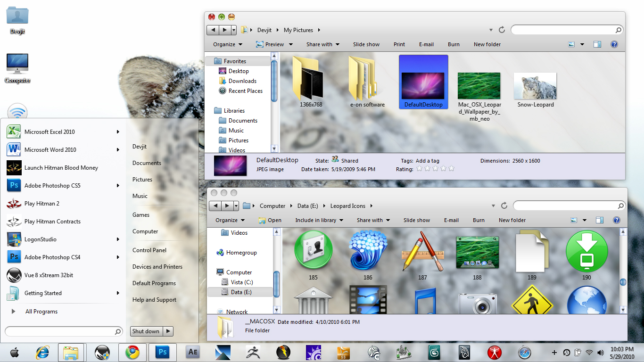
Task: Expand the Organize dropdown in My Pictures
Action: [x=228, y=44]
